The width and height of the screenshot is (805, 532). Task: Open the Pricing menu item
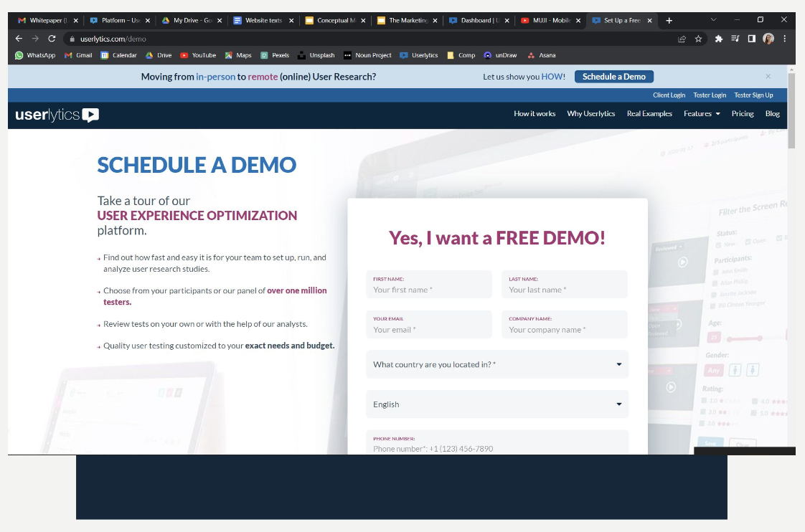(743, 114)
